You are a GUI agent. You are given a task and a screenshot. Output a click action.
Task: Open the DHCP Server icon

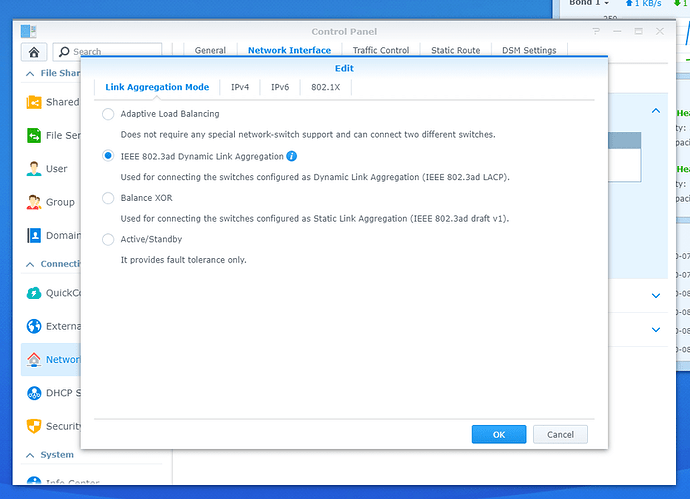point(34,393)
